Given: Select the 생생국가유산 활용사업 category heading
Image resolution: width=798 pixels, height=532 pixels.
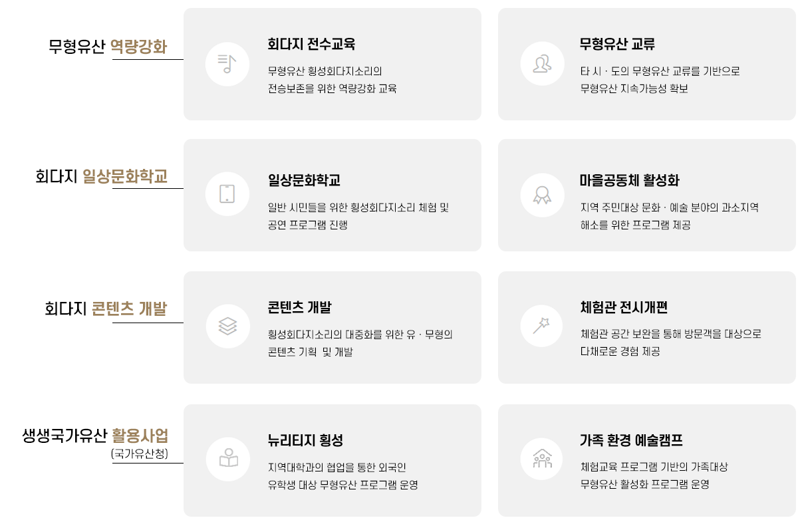Looking at the screenshot, I should tap(95, 436).
